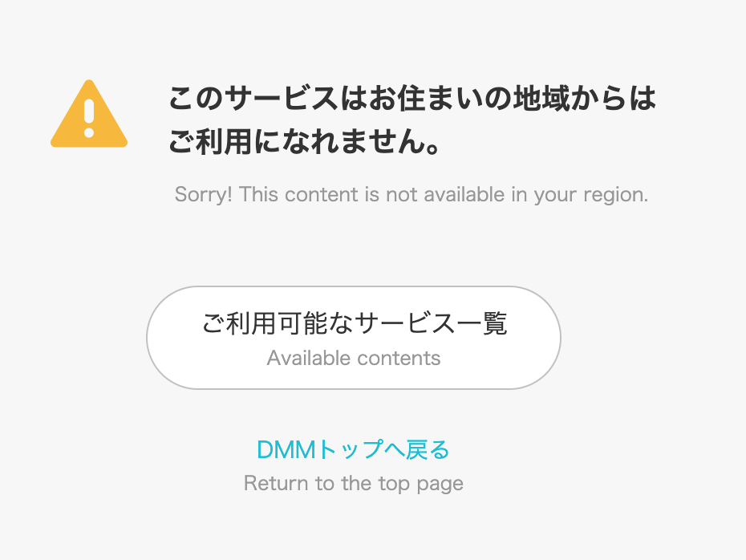The image size is (746, 560).
Task: Open the ご利用可能なサービス一覧 button
Action: (x=354, y=338)
